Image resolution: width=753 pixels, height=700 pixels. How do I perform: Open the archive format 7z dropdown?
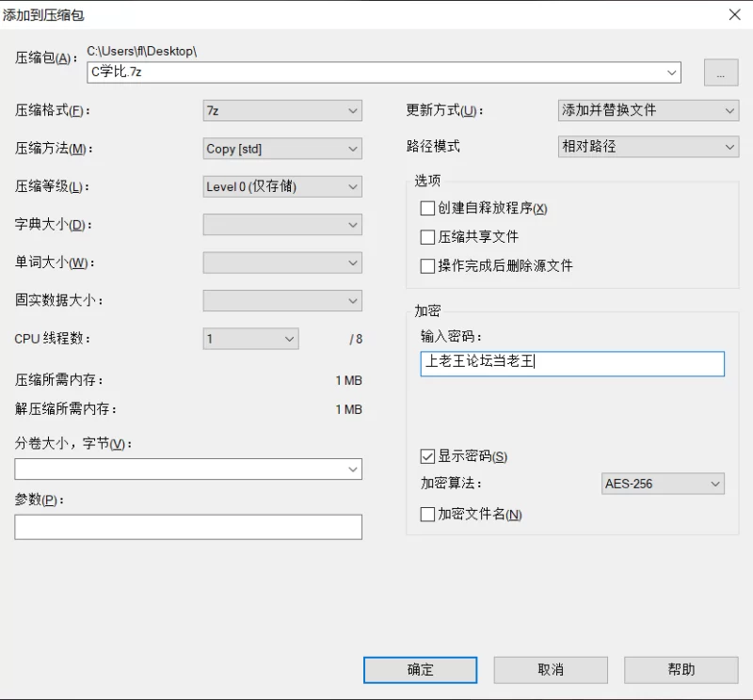click(x=282, y=110)
